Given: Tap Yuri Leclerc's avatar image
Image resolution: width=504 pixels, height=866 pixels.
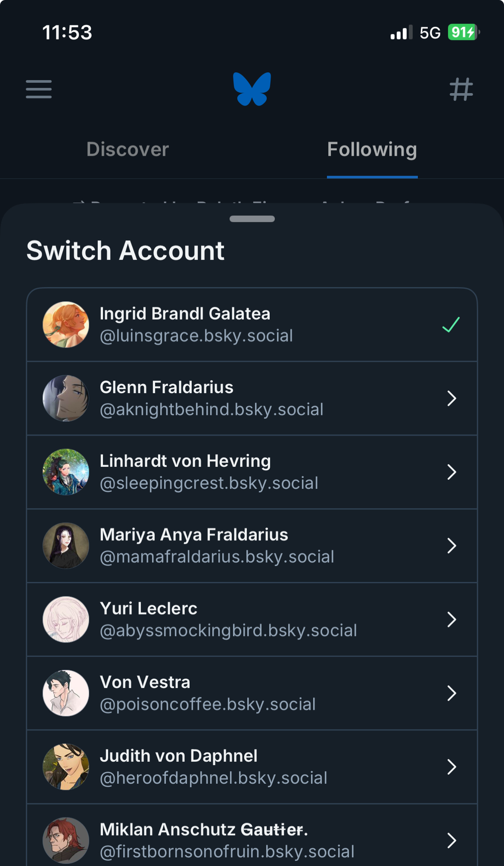Looking at the screenshot, I should pos(66,620).
